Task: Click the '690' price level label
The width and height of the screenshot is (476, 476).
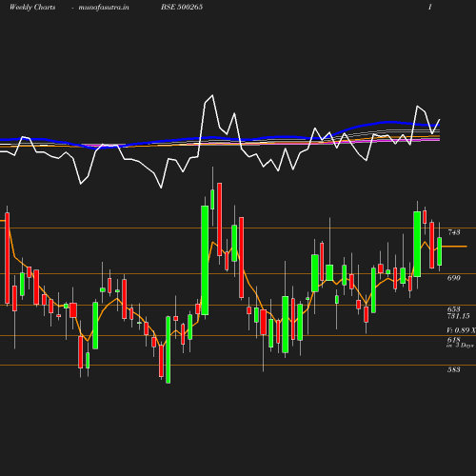Action: [x=454, y=278]
